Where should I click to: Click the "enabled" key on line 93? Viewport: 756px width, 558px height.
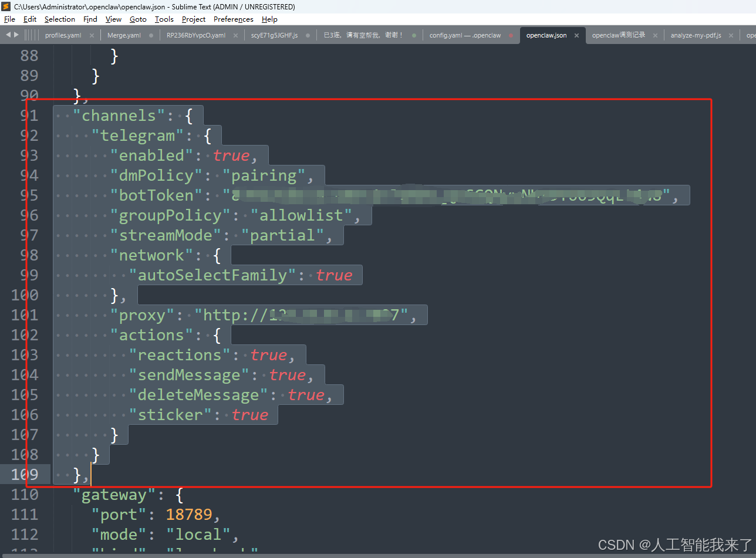point(151,155)
